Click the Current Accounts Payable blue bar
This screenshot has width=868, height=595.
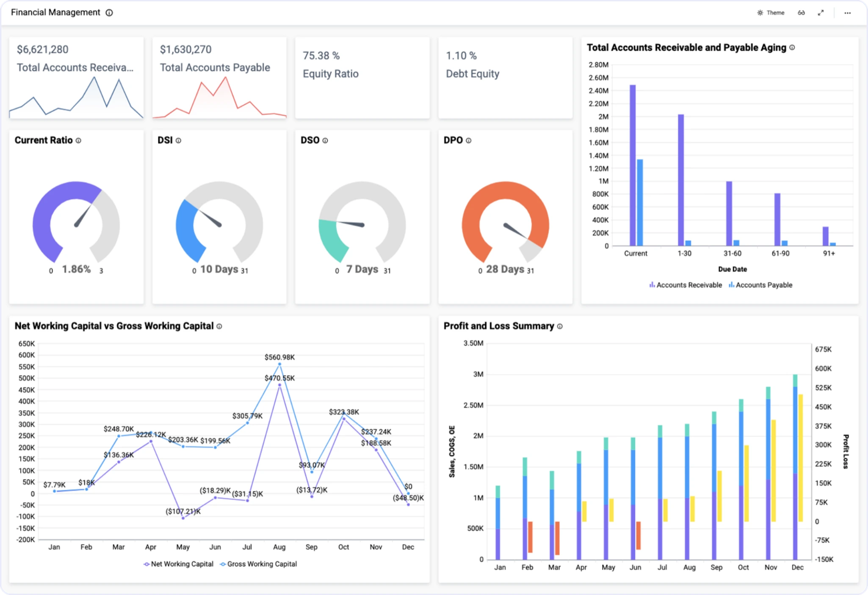tap(640, 202)
